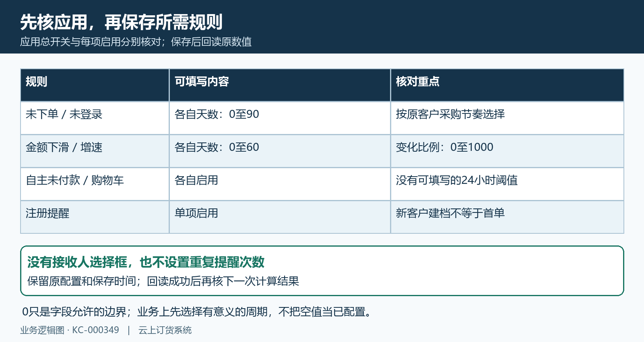Viewport: 644px width, 342px height.
Task: Select the footer text 云上订货系统
Action: [x=165, y=330]
